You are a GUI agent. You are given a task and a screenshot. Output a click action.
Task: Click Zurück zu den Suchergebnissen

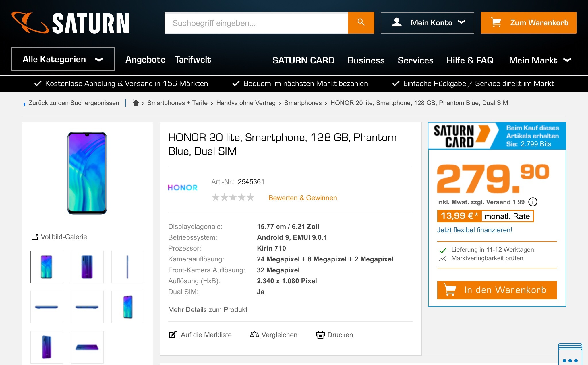74,103
